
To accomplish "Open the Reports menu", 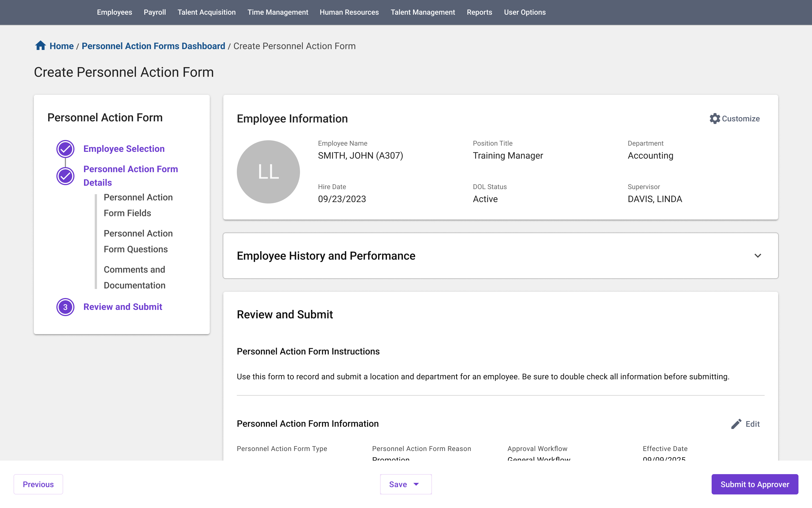I will pyautogui.click(x=479, y=12).
